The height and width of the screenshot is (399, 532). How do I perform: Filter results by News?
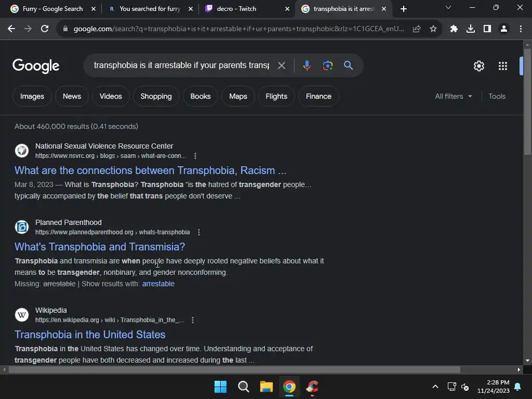tap(72, 96)
